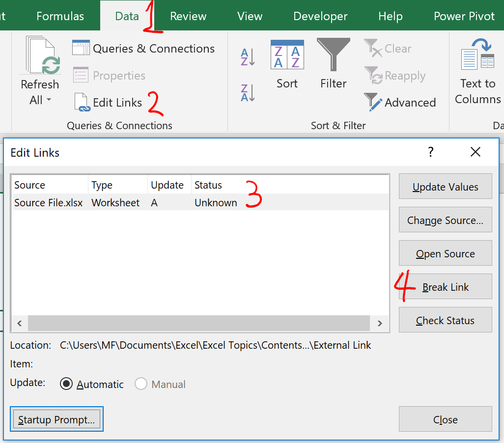Open Queries & Connections pane
The image size is (504, 443).
point(143,49)
